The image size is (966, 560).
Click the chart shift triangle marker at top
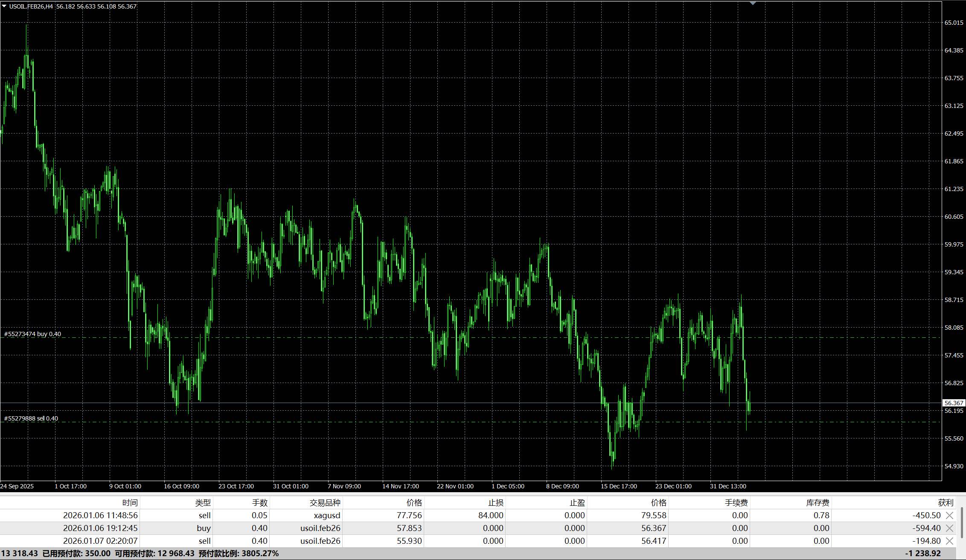[x=753, y=3]
